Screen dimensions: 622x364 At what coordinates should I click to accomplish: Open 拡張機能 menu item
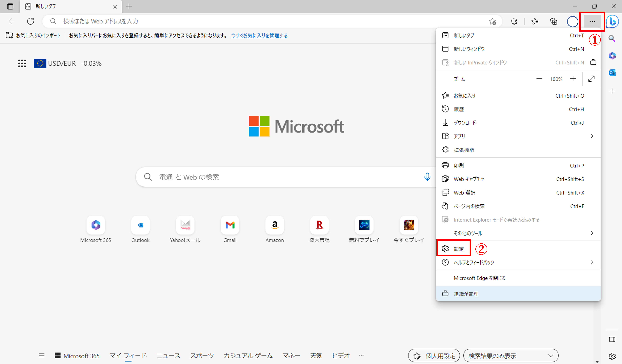pos(518,150)
